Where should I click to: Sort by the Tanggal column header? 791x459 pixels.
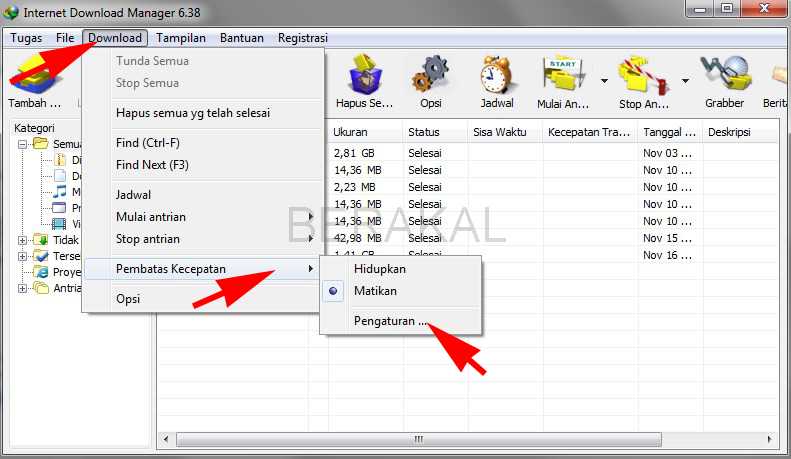(x=670, y=132)
